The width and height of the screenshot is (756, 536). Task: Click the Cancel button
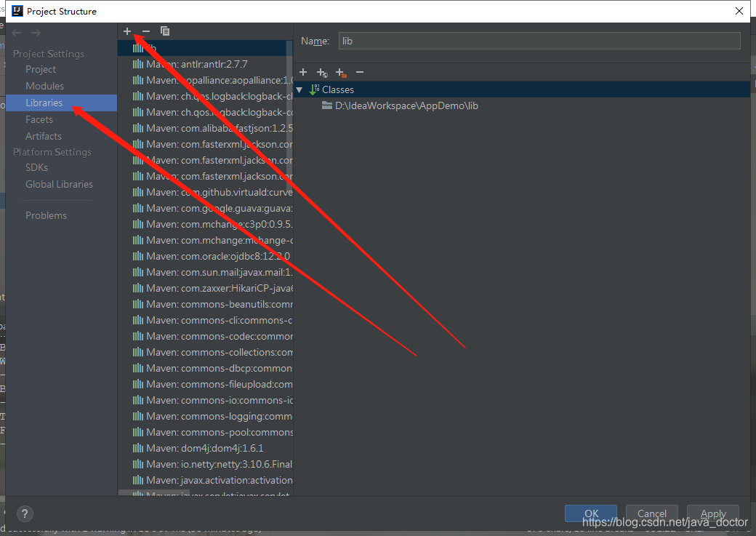(652, 513)
